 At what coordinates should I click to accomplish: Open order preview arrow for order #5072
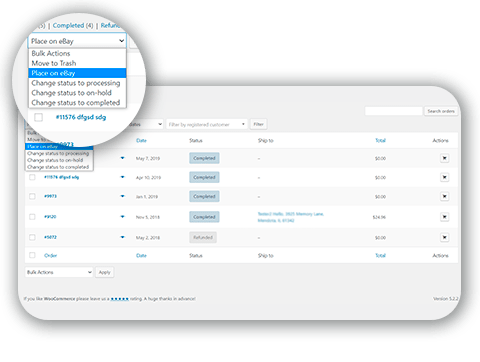click(122, 237)
